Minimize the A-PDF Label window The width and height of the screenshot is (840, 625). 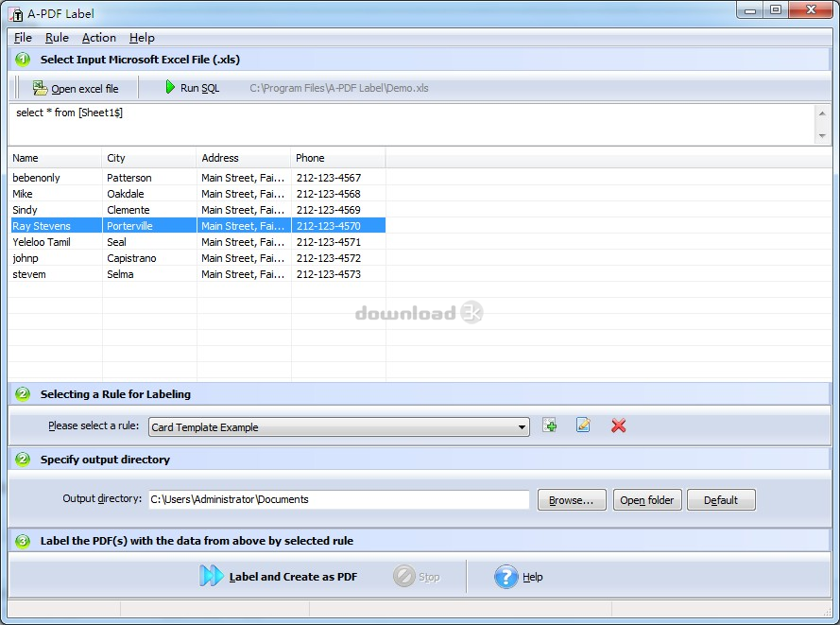(750, 10)
